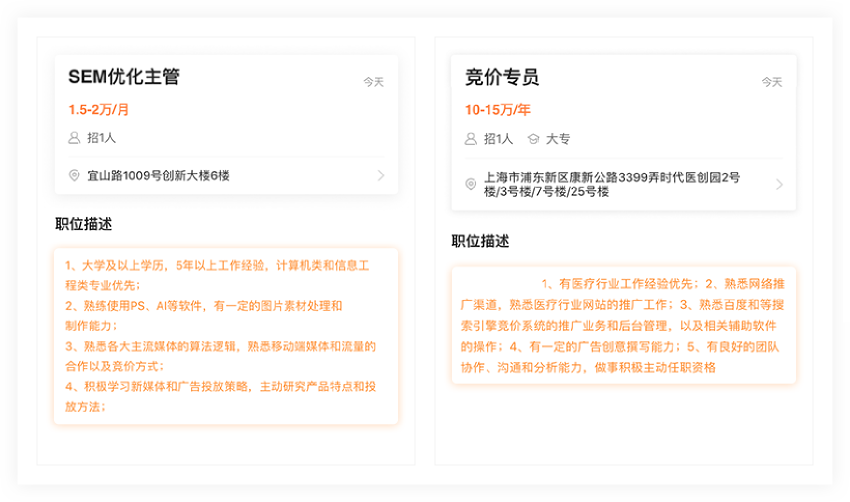The width and height of the screenshot is (850, 502).
Task: Click the salary 1.5-2万/月
Action: pyautogui.click(x=99, y=110)
